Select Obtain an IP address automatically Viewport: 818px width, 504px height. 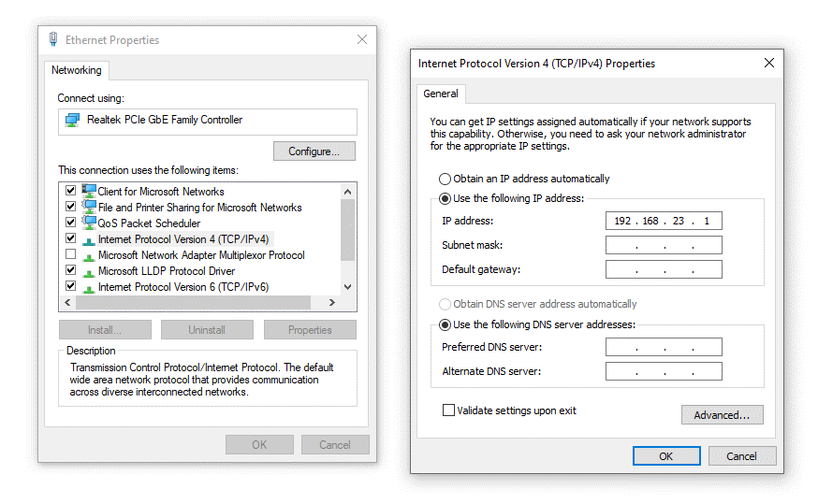tap(445, 179)
